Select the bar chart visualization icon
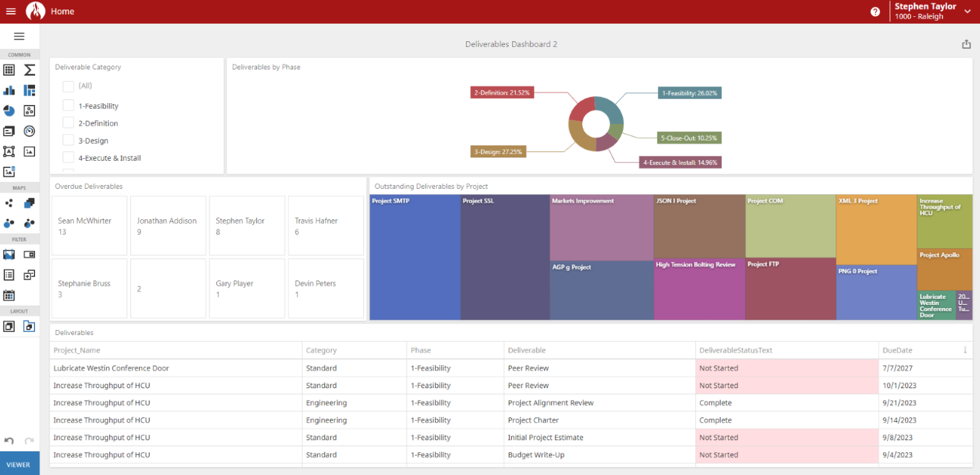Screen dimensions: 980x475 pos(9,90)
